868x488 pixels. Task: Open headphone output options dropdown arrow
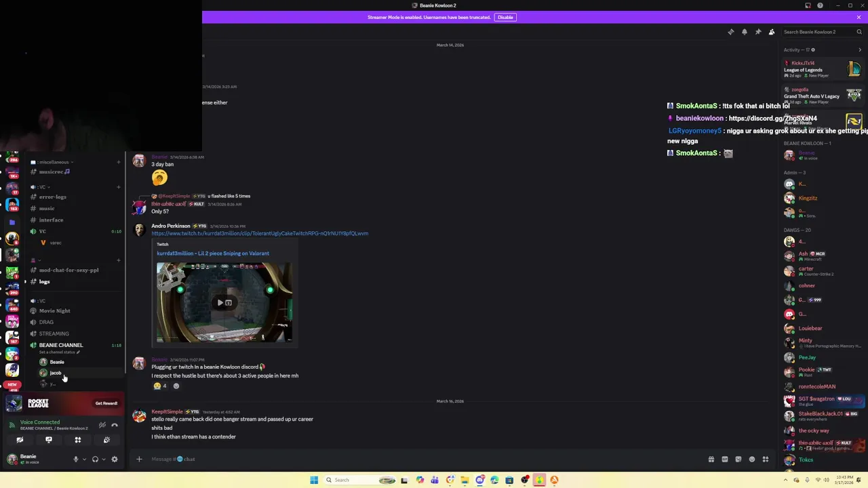pyautogui.click(x=103, y=460)
